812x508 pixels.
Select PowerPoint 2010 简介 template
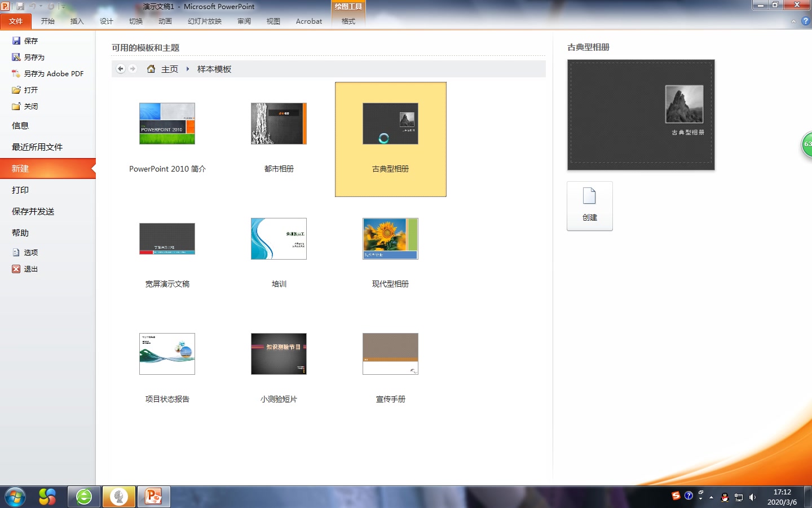167,139
